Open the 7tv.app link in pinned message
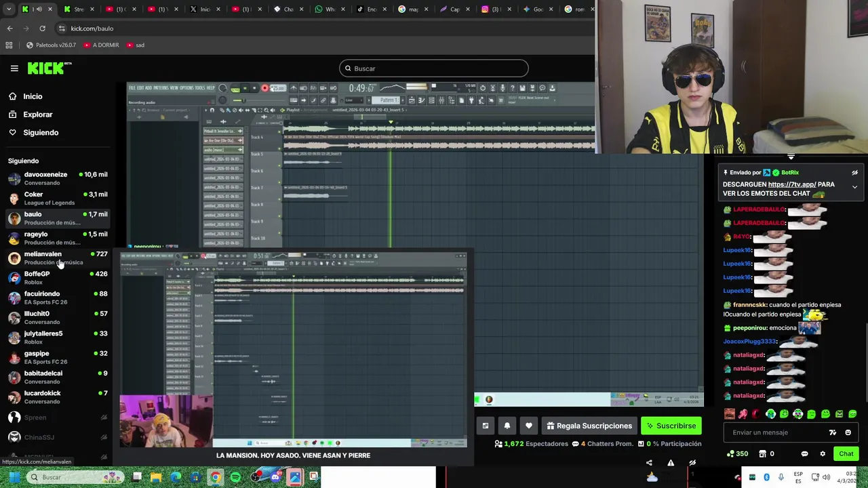The image size is (868, 488). click(x=791, y=184)
